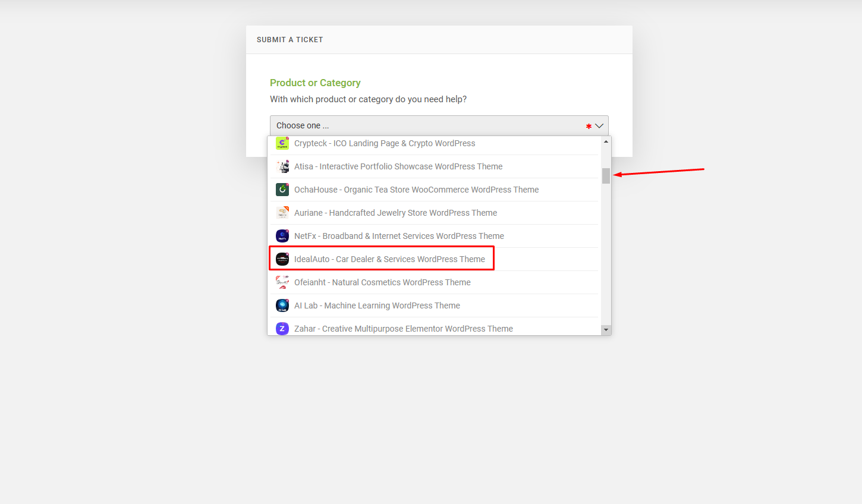Open the 'Choose one ...' product dropdown

click(439, 125)
